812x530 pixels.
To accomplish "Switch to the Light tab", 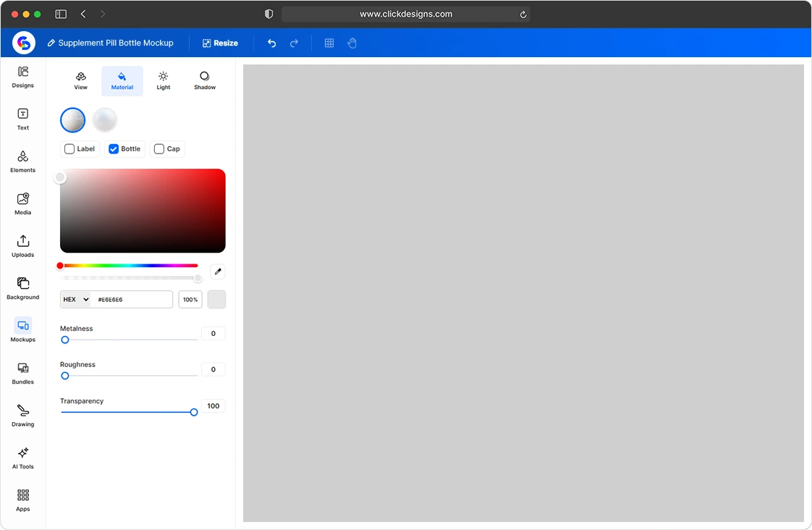I will [x=163, y=81].
